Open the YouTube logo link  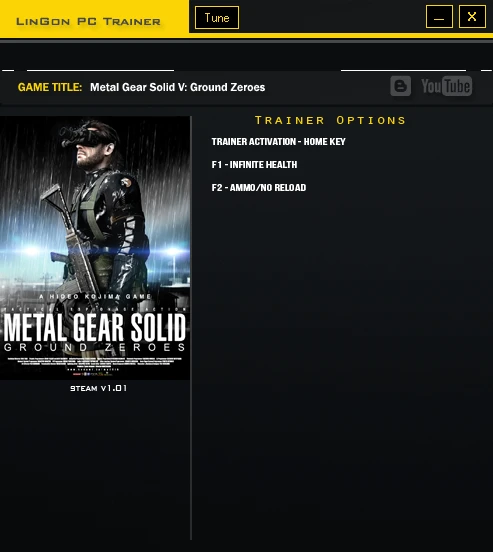tap(447, 86)
